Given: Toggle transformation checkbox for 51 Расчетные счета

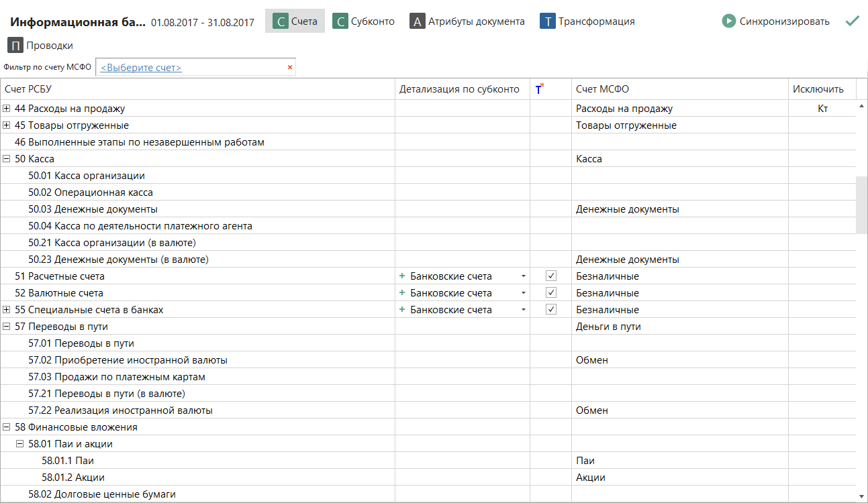Looking at the screenshot, I should [551, 276].
